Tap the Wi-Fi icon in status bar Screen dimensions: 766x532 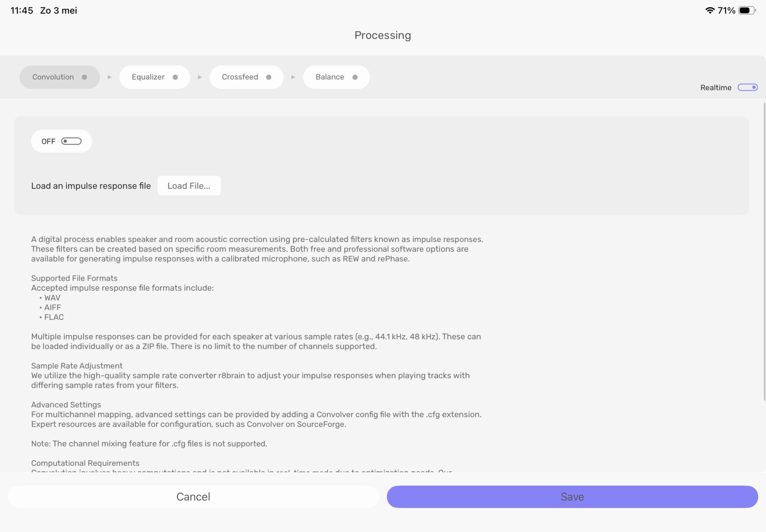[710, 10]
